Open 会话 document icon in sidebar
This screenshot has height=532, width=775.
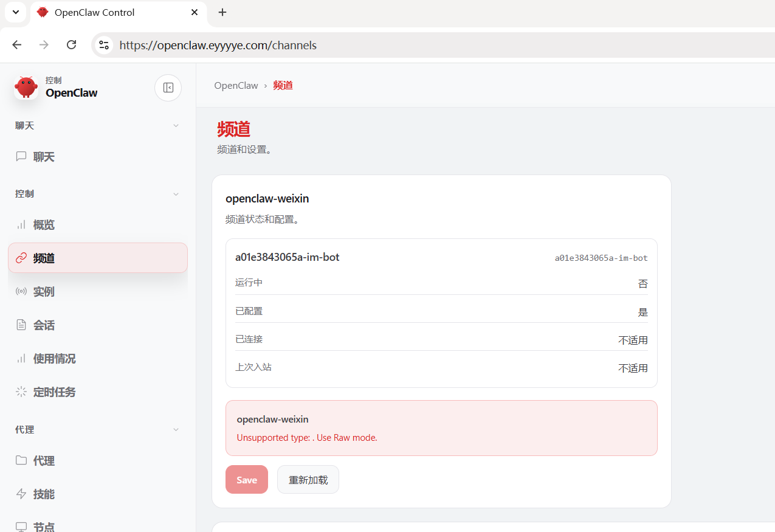(x=21, y=325)
